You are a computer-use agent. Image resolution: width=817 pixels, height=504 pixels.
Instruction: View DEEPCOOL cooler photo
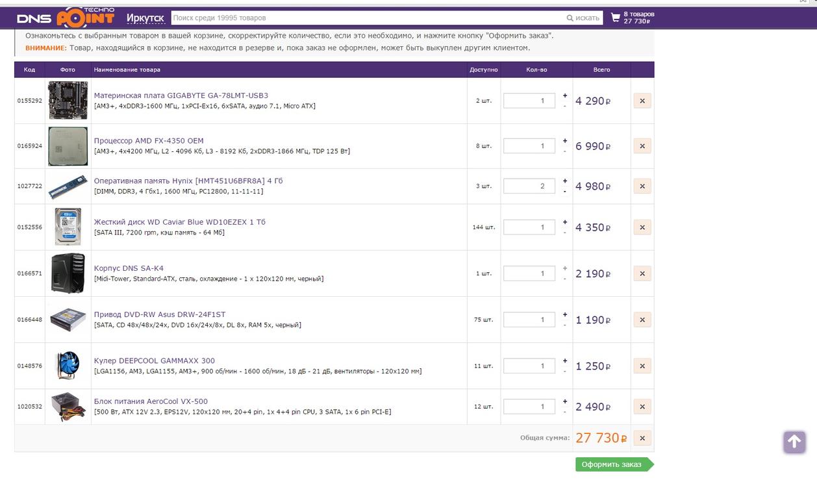click(68, 366)
